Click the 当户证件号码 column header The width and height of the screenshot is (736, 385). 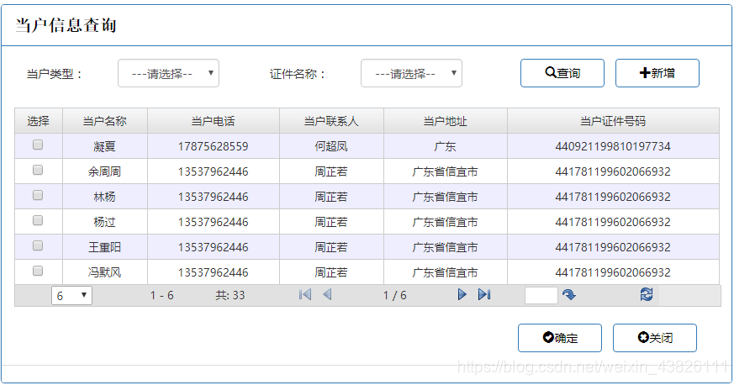(613, 121)
